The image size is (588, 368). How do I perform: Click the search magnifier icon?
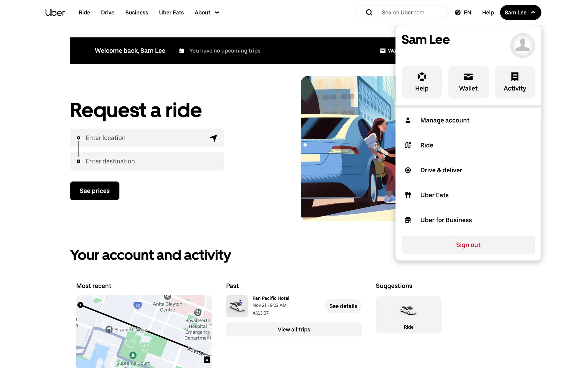coord(369,13)
